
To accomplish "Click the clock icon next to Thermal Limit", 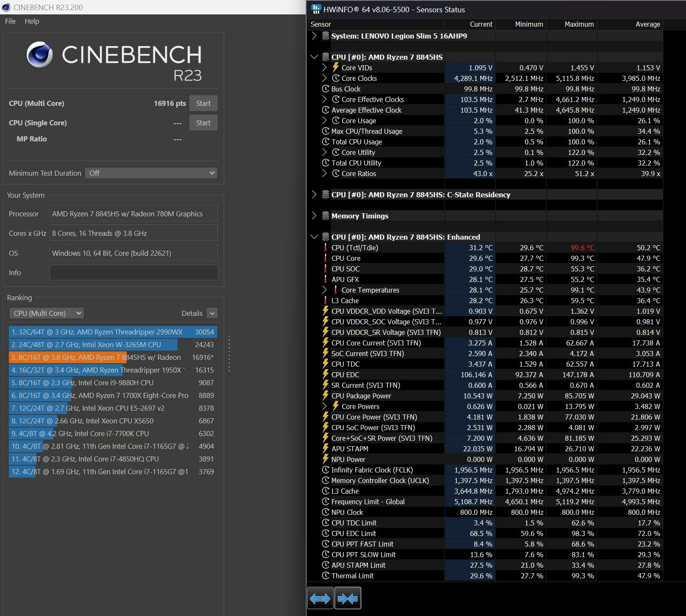I will click(325, 576).
